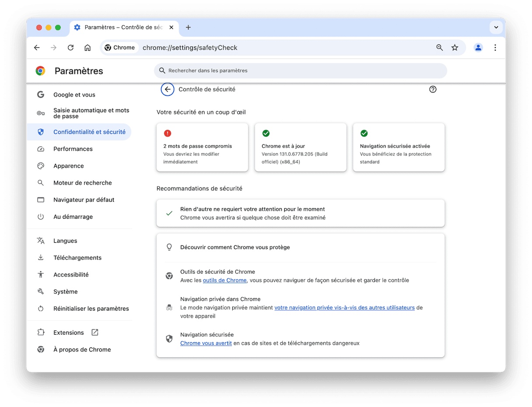Click the Outils de sécurité de Chrome title
The width and height of the screenshot is (532, 407).
(x=217, y=272)
